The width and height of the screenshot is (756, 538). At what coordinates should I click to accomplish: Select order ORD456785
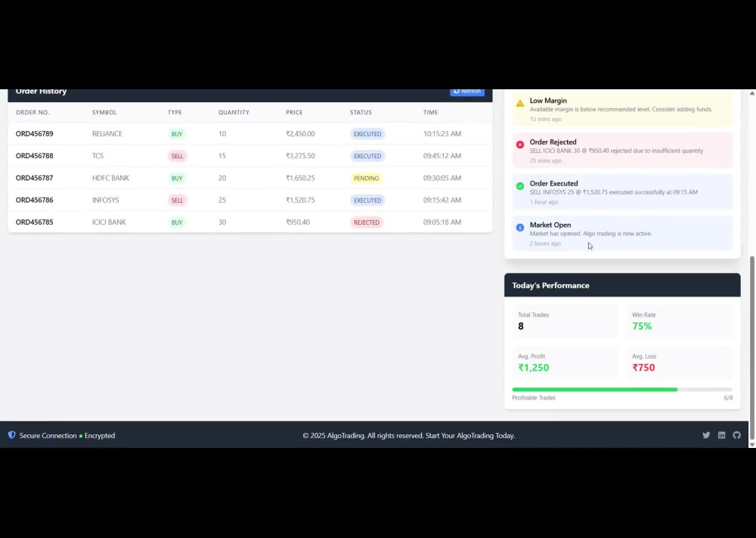tap(34, 222)
